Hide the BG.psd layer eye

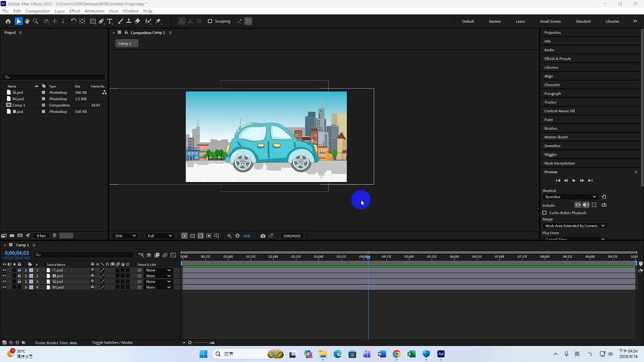click(x=5, y=287)
